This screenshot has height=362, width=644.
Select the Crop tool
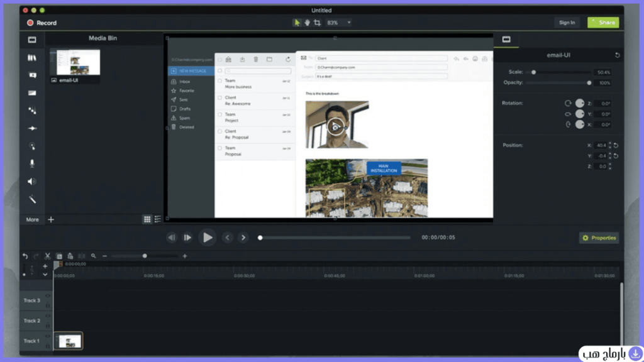(317, 23)
